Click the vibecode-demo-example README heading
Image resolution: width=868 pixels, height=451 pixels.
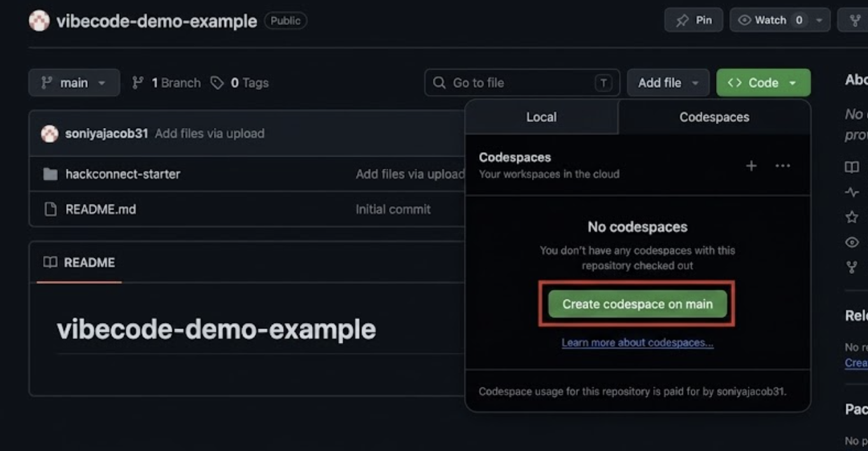pyautogui.click(x=216, y=329)
